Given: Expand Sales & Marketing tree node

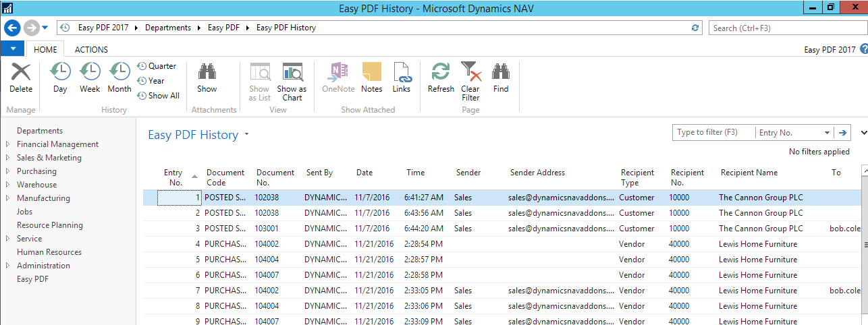Looking at the screenshot, I should 7,158.
